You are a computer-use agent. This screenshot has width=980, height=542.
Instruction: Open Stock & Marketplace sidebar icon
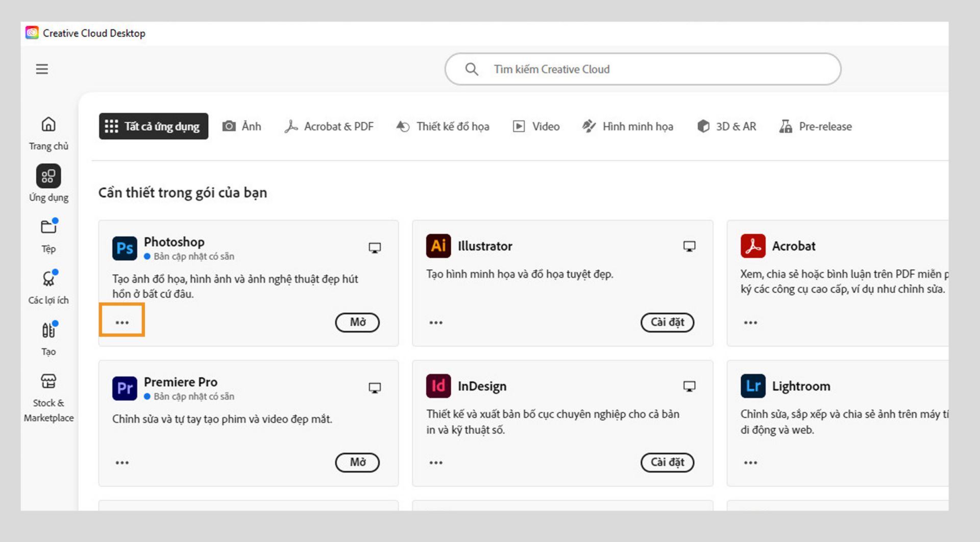pos(48,382)
